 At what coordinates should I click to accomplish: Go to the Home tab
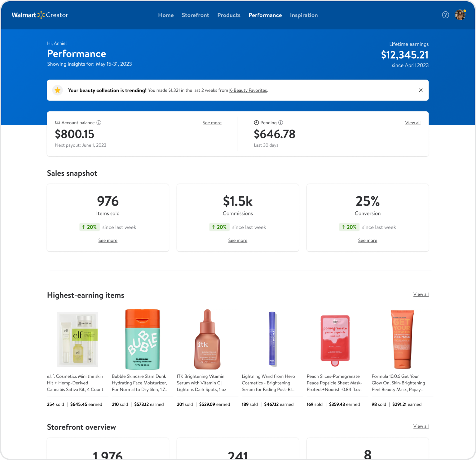click(x=166, y=15)
